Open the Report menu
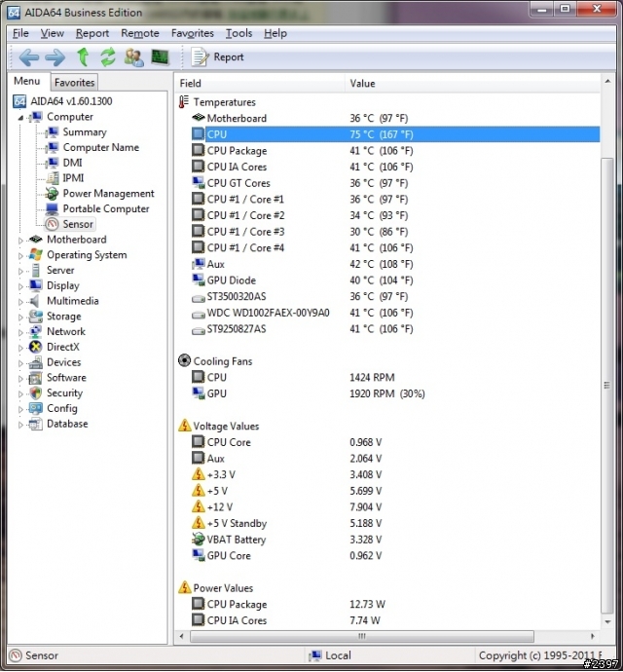This screenshot has width=623, height=672. point(92,33)
